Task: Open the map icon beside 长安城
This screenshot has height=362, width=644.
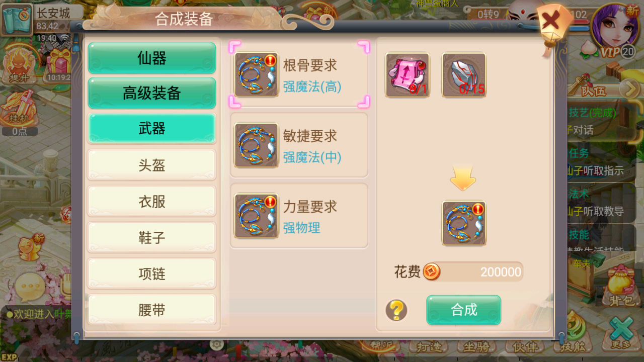Action: click(17, 20)
